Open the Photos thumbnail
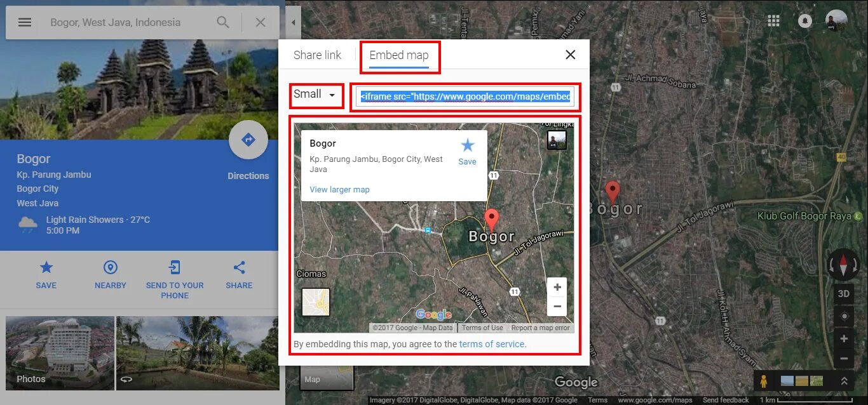This screenshot has width=868, height=405. [x=60, y=353]
